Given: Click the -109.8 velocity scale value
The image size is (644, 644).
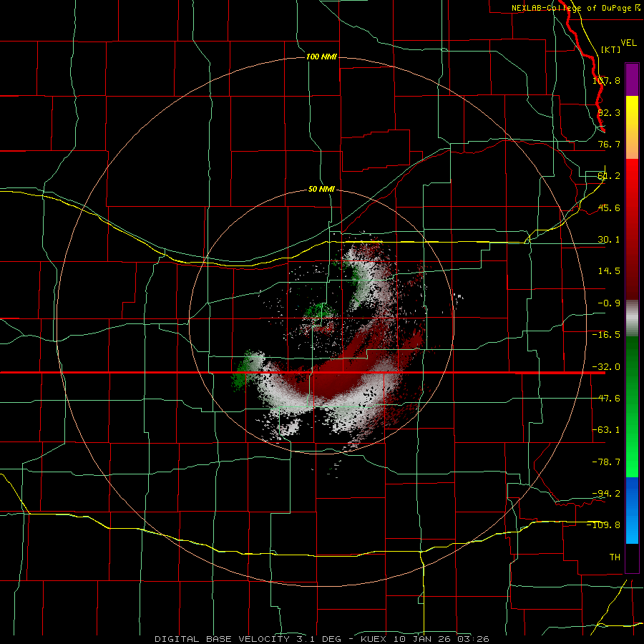Looking at the screenshot, I should 604,525.
